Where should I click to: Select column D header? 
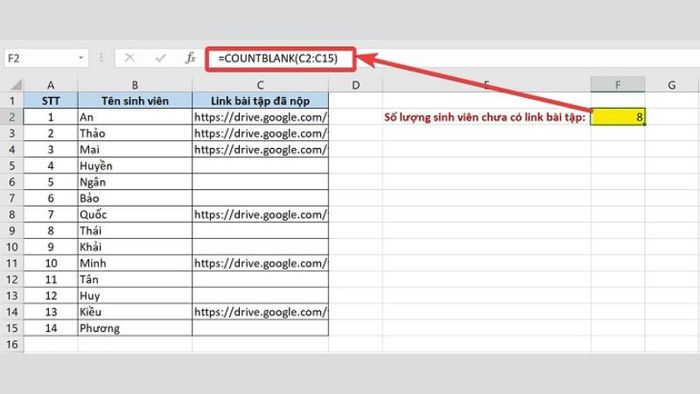pyautogui.click(x=355, y=85)
